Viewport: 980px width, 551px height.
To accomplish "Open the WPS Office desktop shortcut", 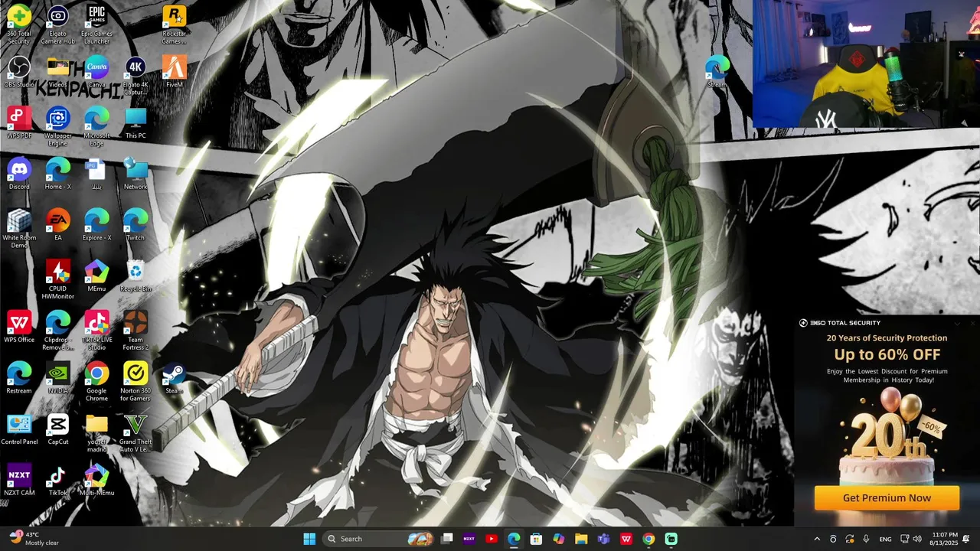I will pos(19,328).
